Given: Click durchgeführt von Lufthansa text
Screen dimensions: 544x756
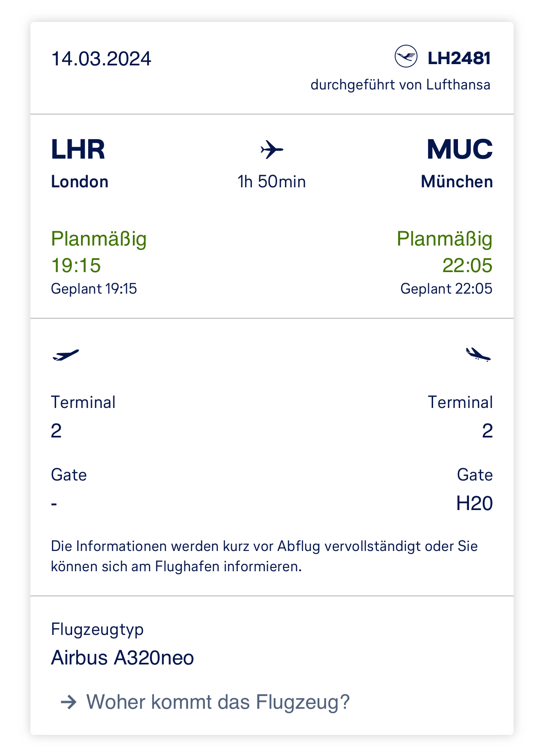Looking at the screenshot, I should (x=400, y=85).
